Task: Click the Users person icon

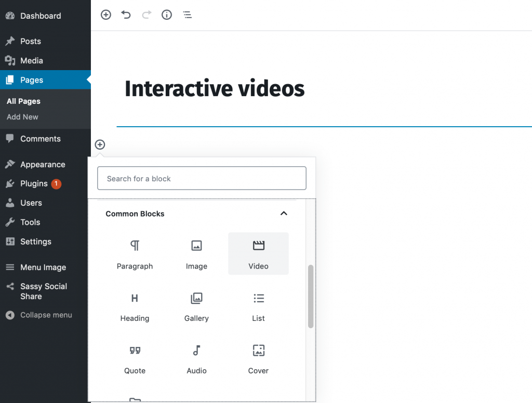Action: 10,203
